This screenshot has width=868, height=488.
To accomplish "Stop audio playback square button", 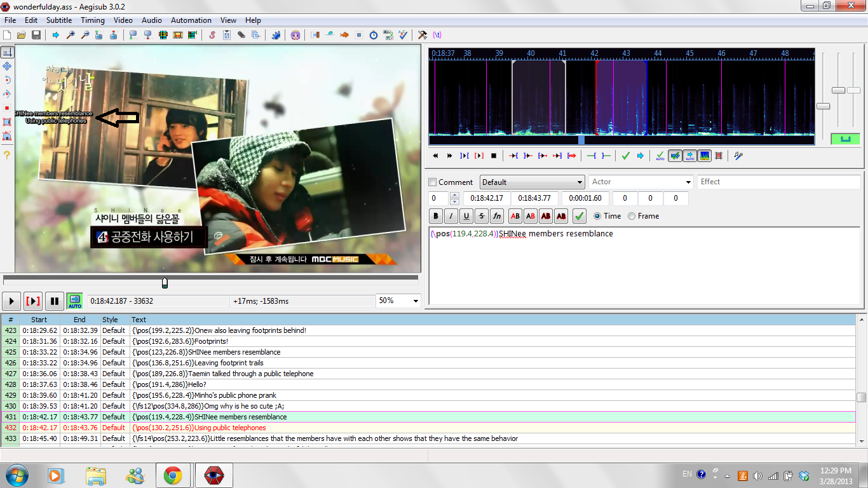I will click(x=494, y=156).
